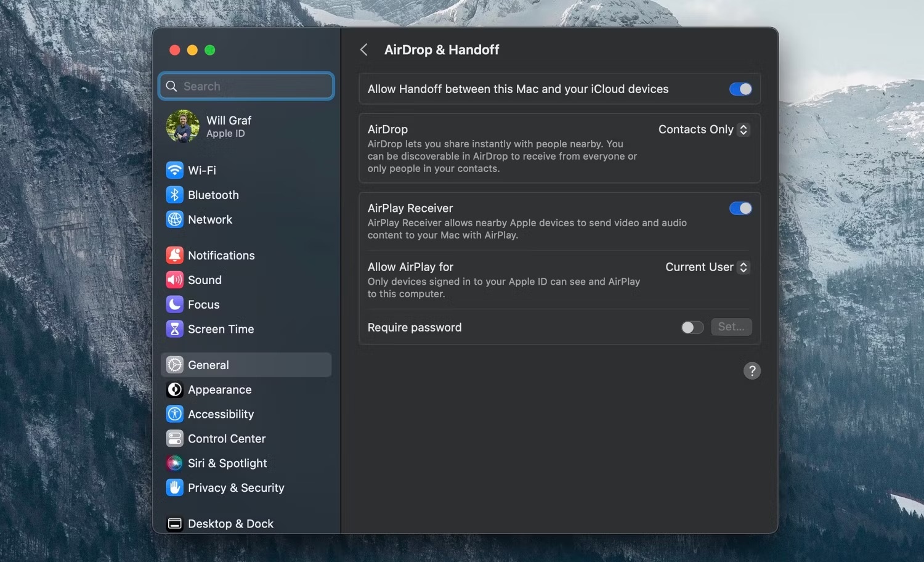924x562 pixels.
Task: Select General in the sidebar
Action: 209,365
